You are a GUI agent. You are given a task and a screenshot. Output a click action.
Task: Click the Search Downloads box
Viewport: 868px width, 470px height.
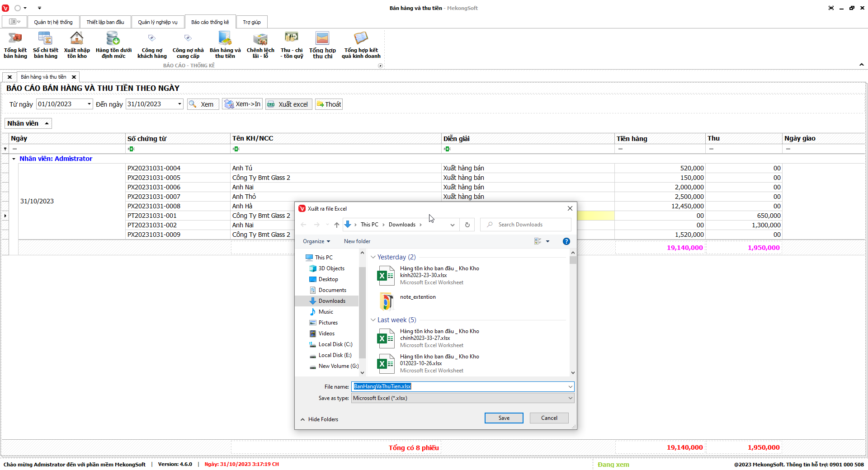coord(526,225)
